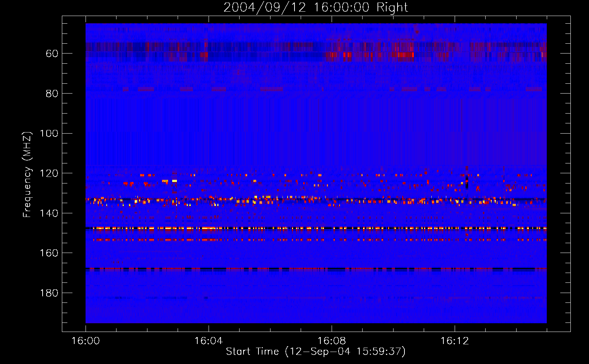Click the 120 frequency tick label
This screenshot has height=364, width=589.
coord(49,173)
